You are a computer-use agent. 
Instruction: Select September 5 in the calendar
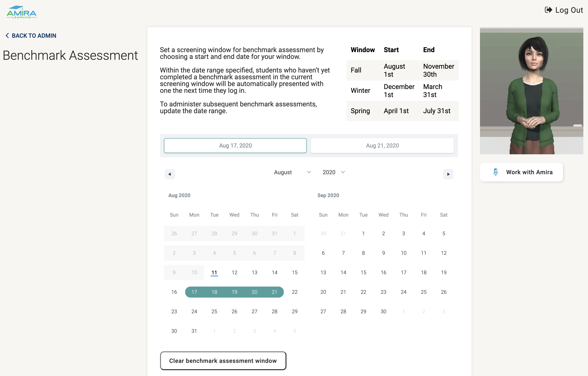[x=444, y=234]
